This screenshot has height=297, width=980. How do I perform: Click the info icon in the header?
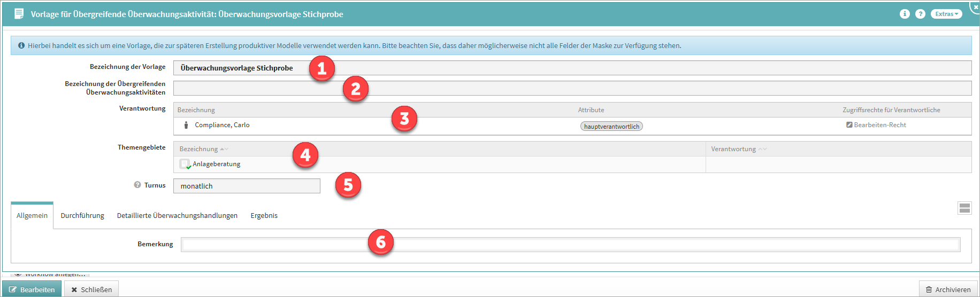point(905,14)
